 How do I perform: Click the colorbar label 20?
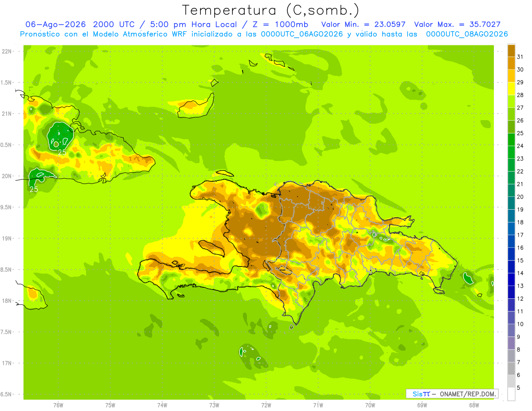click(521, 197)
